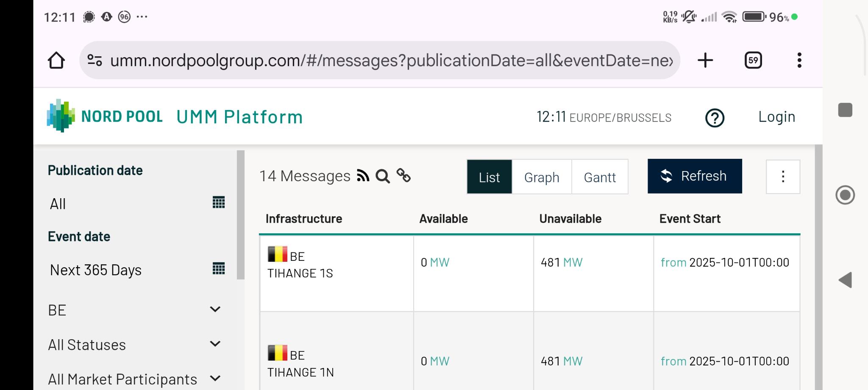Open the Event date calendar picker icon
This screenshot has height=390, width=868.
click(x=218, y=269)
